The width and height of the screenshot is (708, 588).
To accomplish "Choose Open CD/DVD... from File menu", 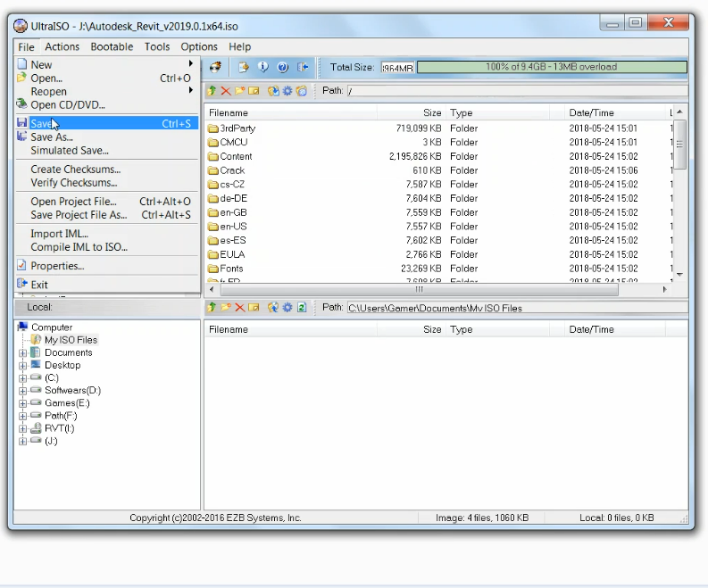I will pos(107,104).
